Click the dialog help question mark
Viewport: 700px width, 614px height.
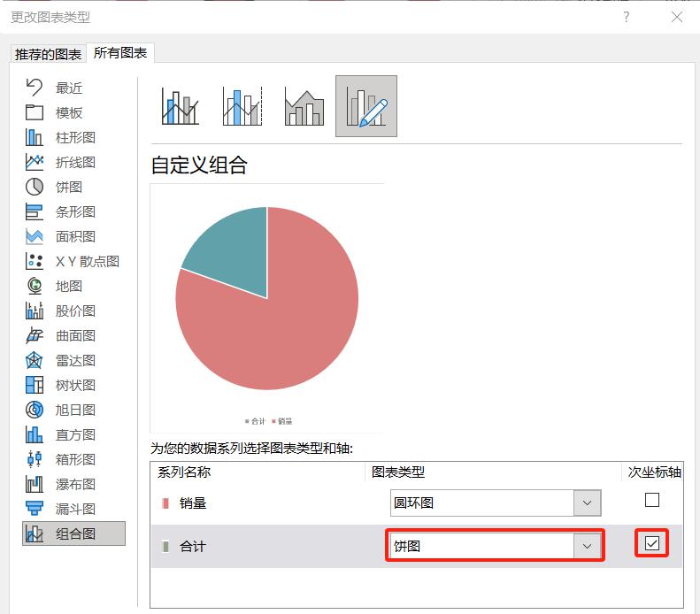627,17
